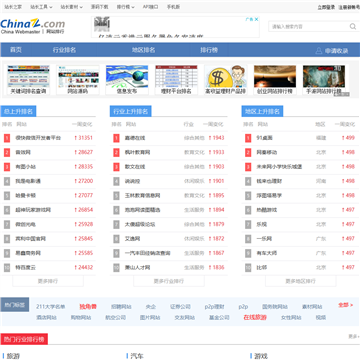
Task: Expand the 排行榜 dropdown in top bar
Action: point(126,7)
